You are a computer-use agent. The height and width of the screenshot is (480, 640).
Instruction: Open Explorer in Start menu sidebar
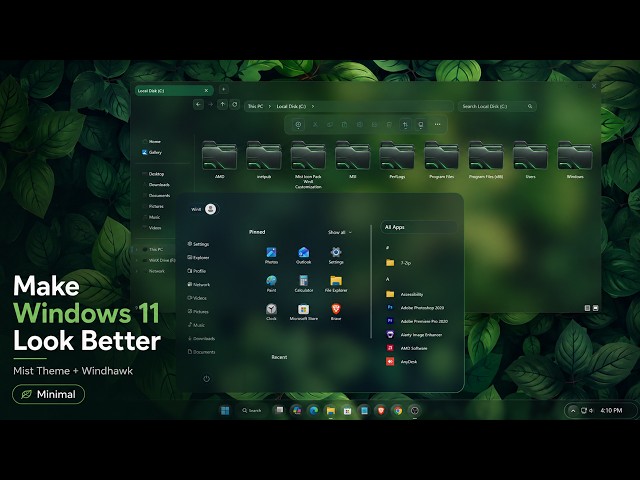click(x=198, y=257)
